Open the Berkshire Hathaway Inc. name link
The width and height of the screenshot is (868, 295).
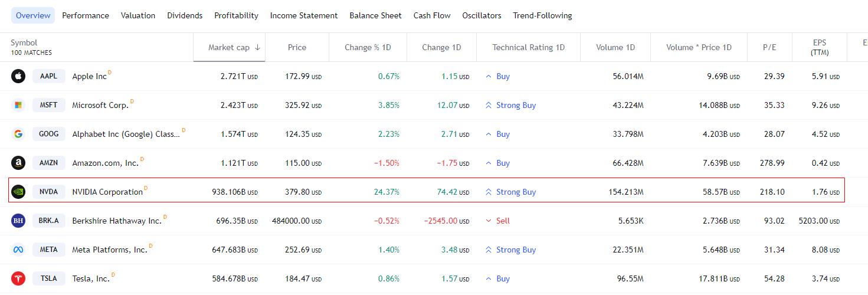(x=117, y=221)
